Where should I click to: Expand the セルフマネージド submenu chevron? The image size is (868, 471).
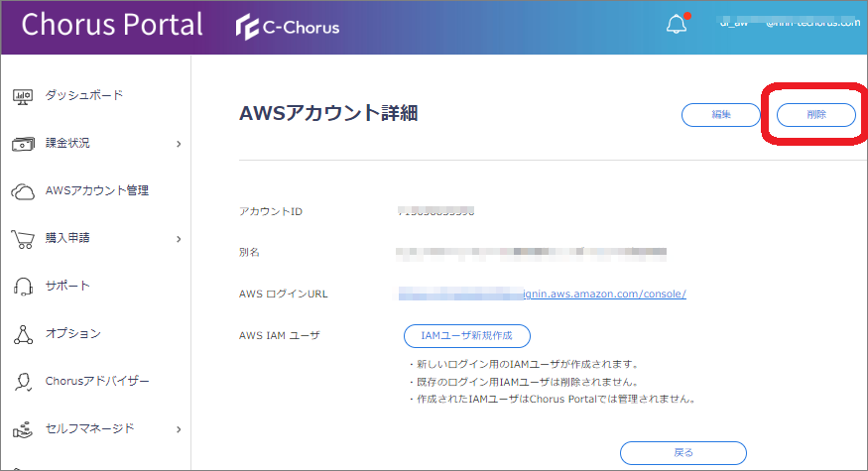(179, 429)
